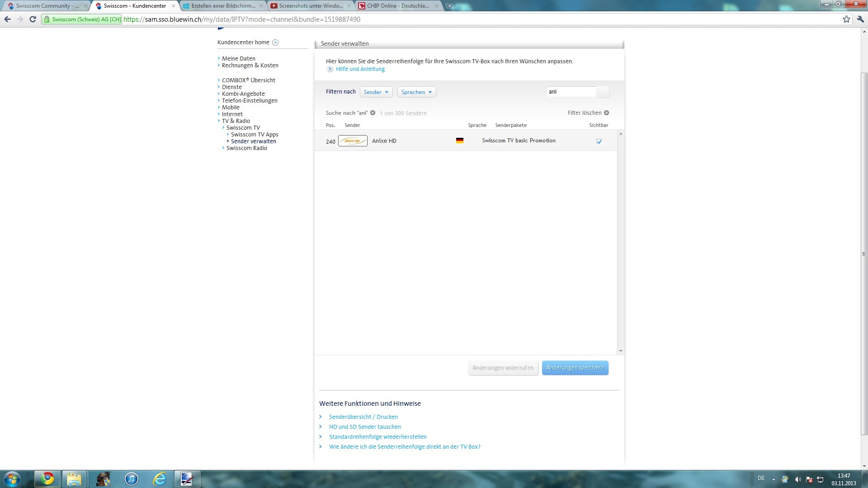Uncheck the Sichtbar checkbox for Anixe HD
868x488 pixels.
tap(599, 141)
